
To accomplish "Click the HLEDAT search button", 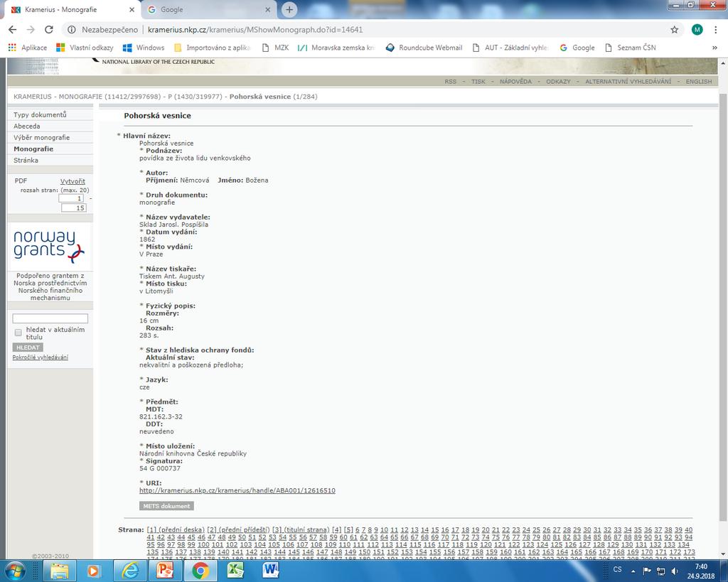I will click(x=28, y=347).
